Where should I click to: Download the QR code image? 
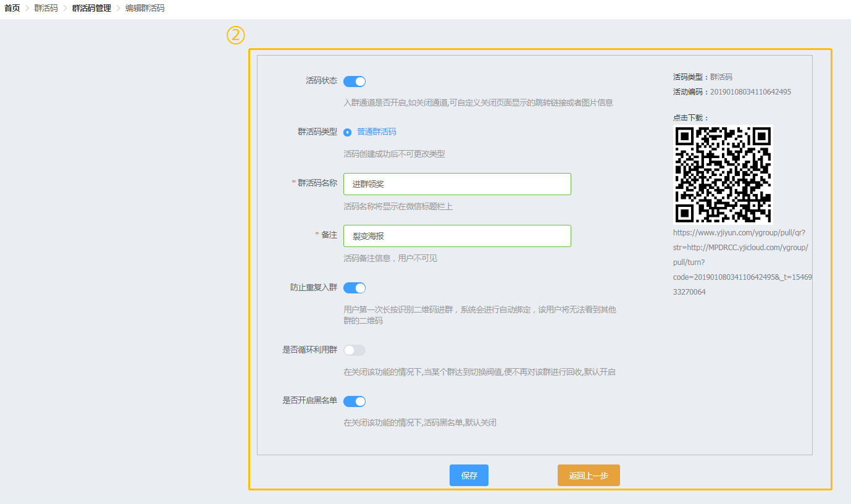[x=723, y=174]
